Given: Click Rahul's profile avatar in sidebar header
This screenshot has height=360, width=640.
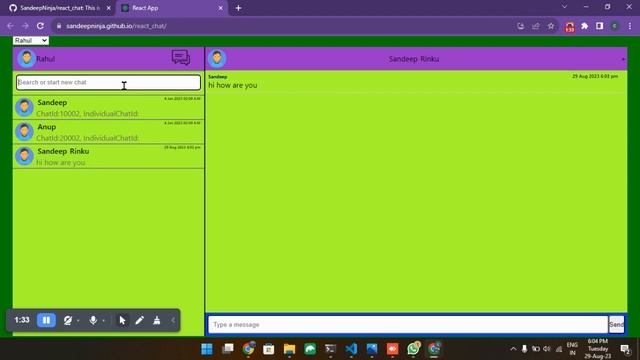Looking at the screenshot, I should 27,58.
